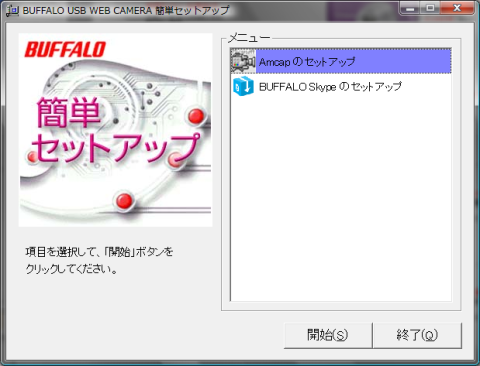
Task: Maximize the setup window
Action: coord(430,8)
